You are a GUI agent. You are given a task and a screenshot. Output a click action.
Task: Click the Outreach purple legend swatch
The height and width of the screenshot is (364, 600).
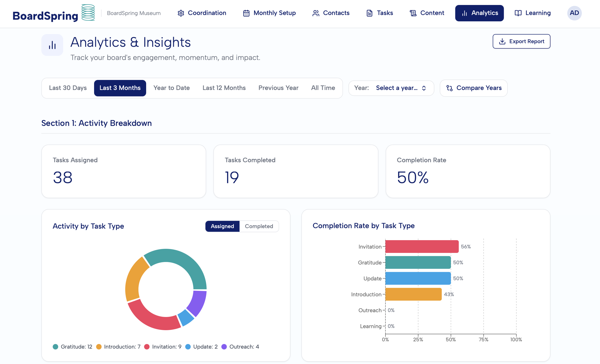pyautogui.click(x=224, y=346)
